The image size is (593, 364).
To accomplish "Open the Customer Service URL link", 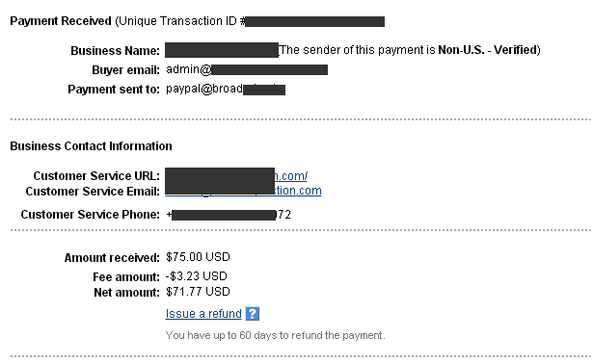I will (236, 176).
